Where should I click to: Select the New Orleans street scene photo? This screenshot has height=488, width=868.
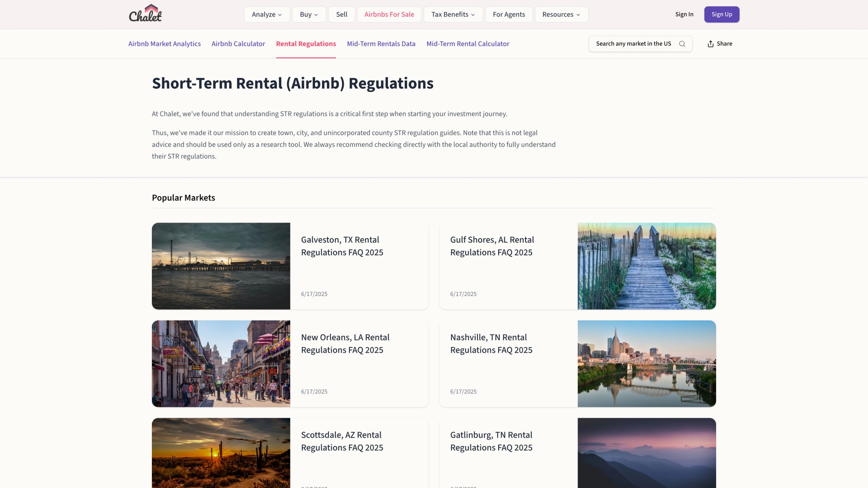(221, 364)
